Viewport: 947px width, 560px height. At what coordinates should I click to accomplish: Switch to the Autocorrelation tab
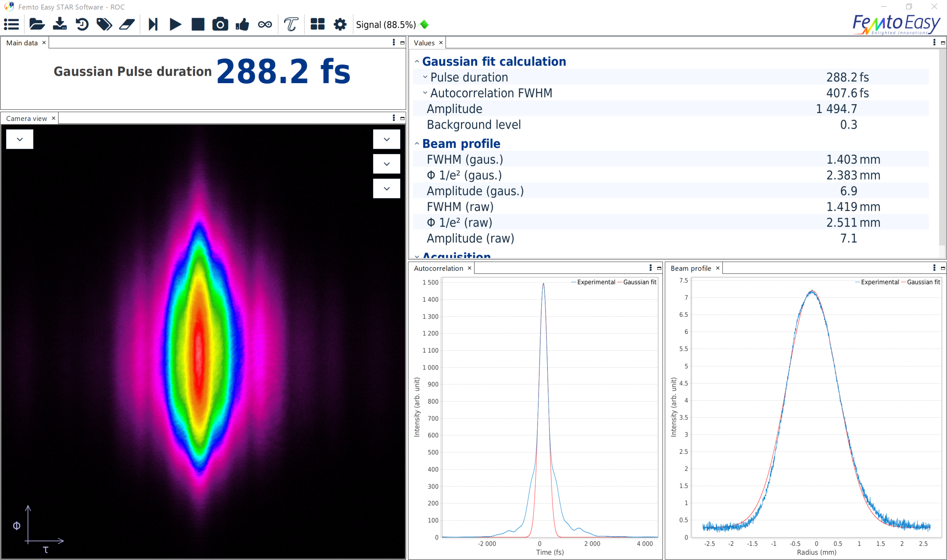pos(438,268)
